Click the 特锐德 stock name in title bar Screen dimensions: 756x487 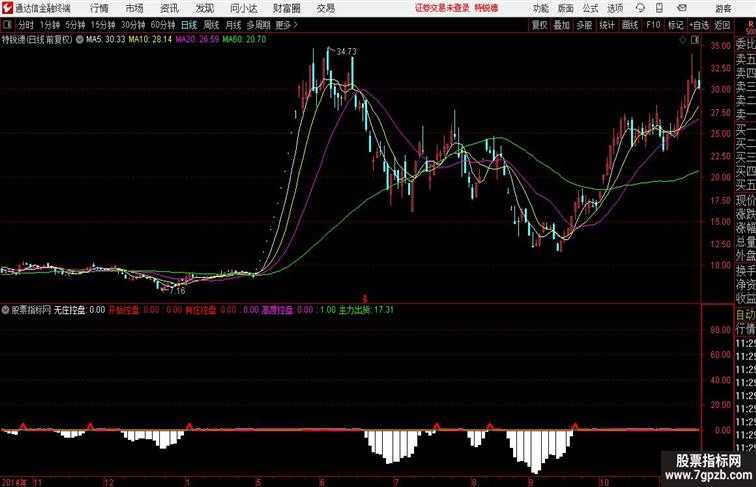point(486,8)
